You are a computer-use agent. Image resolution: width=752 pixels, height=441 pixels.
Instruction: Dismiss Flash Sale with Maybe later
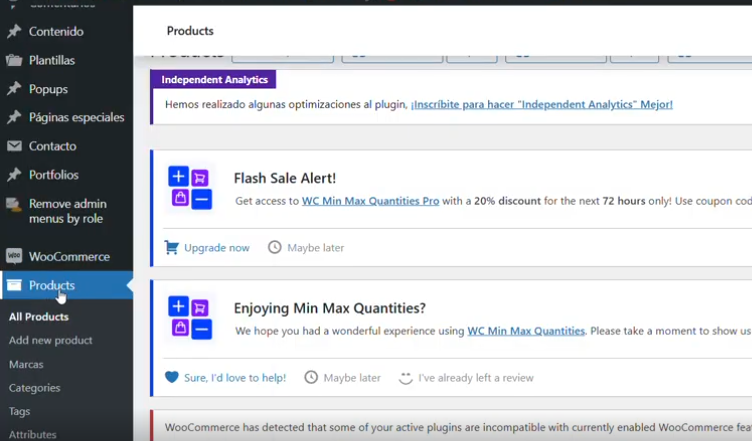coord(315,247)
